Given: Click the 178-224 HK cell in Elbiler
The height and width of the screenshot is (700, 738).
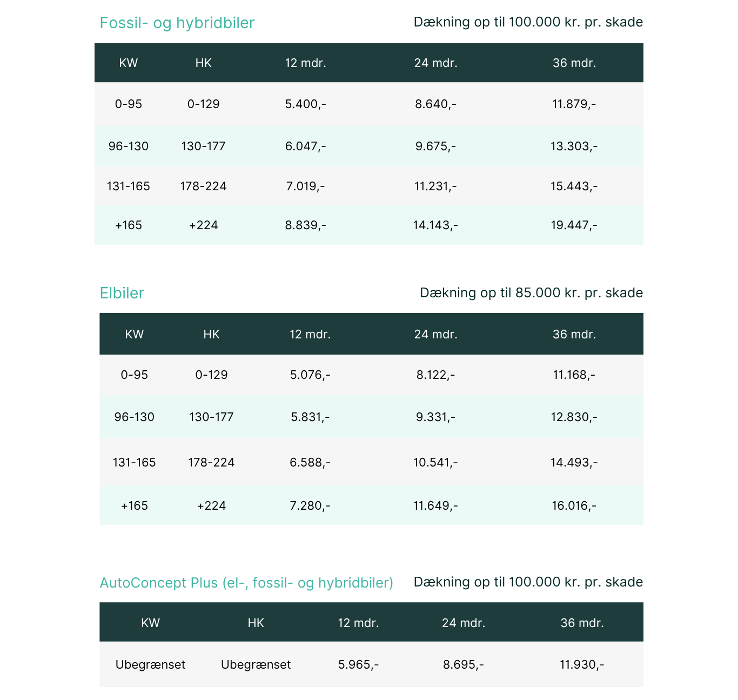Looking at the screenshot, I should [211, 462].
